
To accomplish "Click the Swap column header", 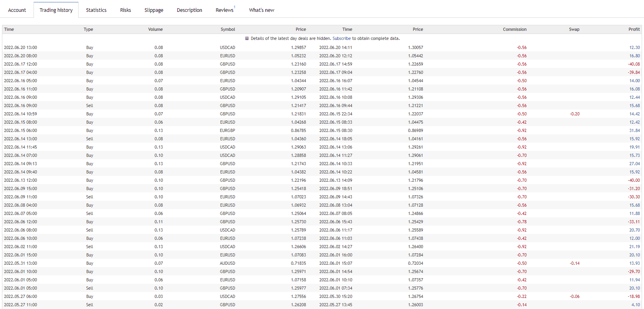I will pyautogui.click(x=574, y=29).
